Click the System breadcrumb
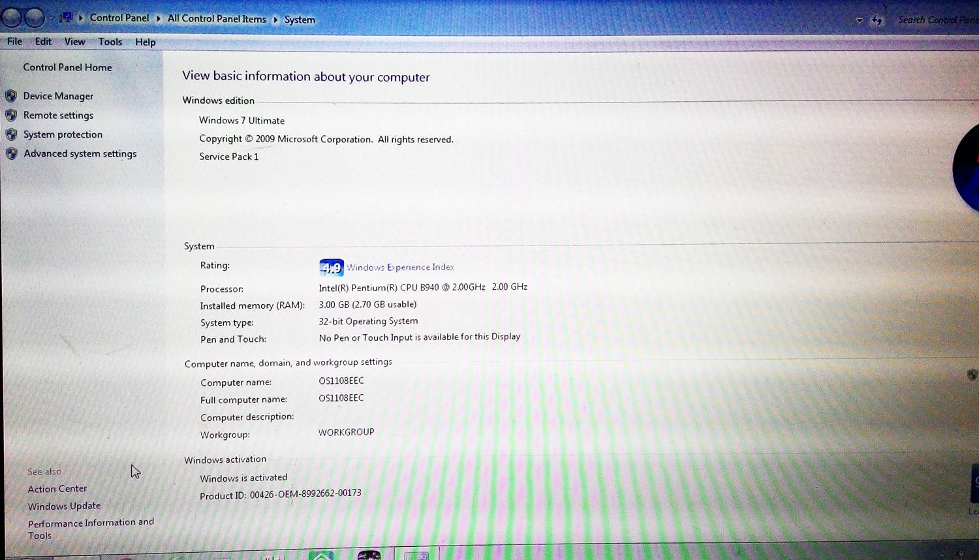This screenshot has height=560, width=979. (x=300, y=20)
